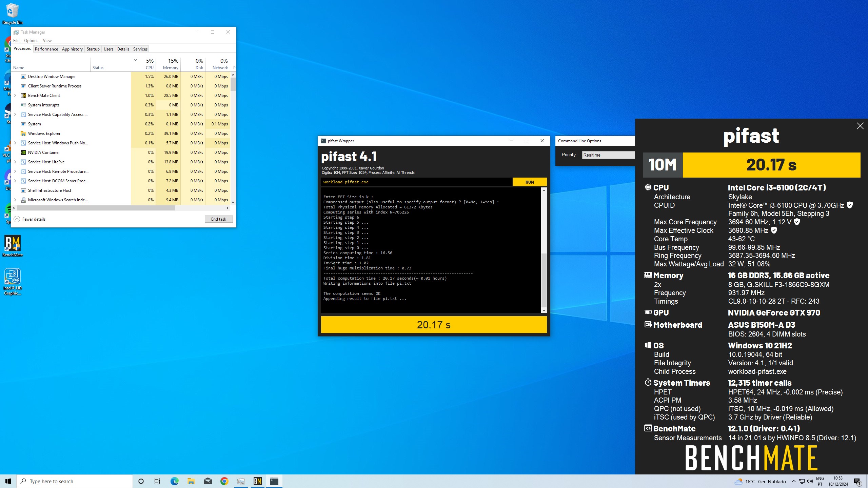Sort processes by the Name column
The image size is (868, 488).
[x=51, y=64]
